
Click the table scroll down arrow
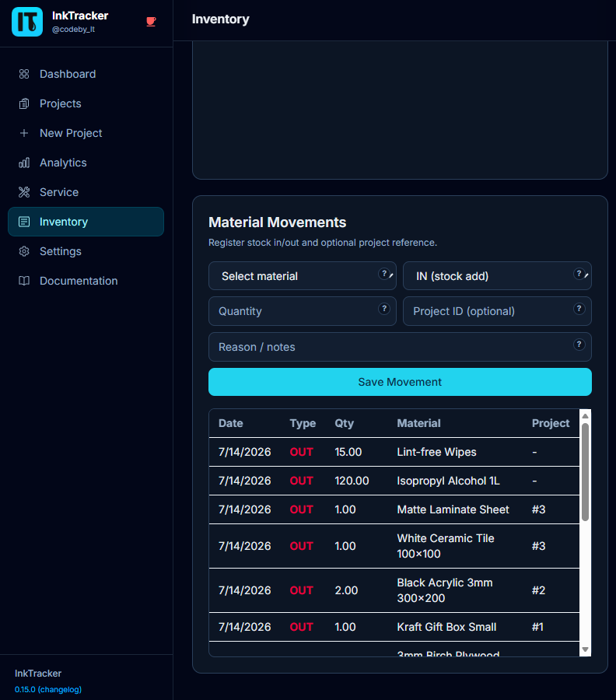coord(585,649)
